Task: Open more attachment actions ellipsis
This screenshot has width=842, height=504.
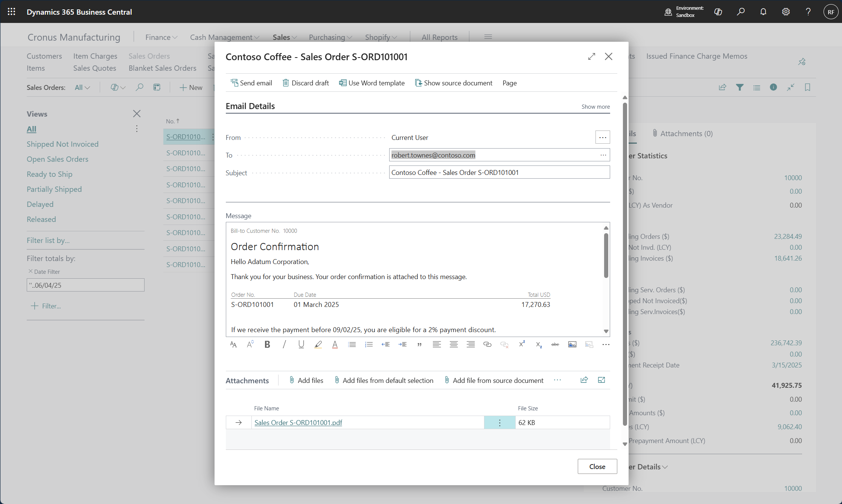Action: click(557, 380)
